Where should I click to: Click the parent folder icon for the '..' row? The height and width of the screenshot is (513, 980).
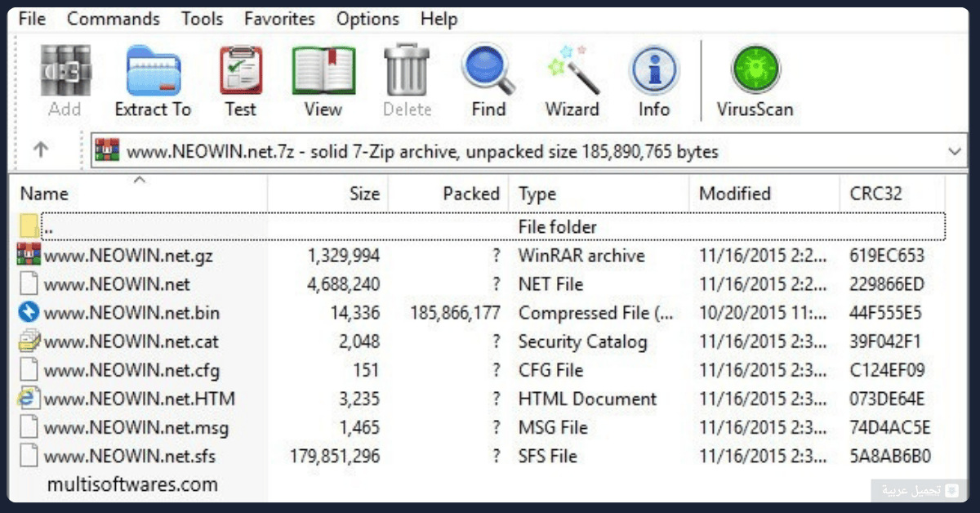29,226
